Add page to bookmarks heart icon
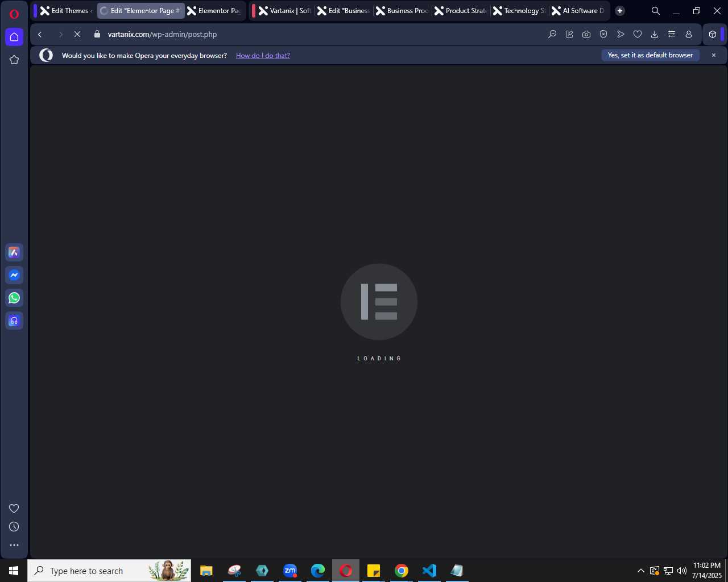Image resolution: width=728 pixels, height=582 pixels. pyautogui.click(x=638, y=34)
